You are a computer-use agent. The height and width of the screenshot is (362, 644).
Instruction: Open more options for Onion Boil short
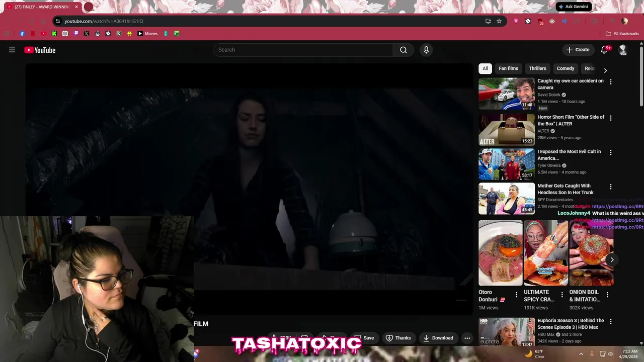[x=607, y=295]
